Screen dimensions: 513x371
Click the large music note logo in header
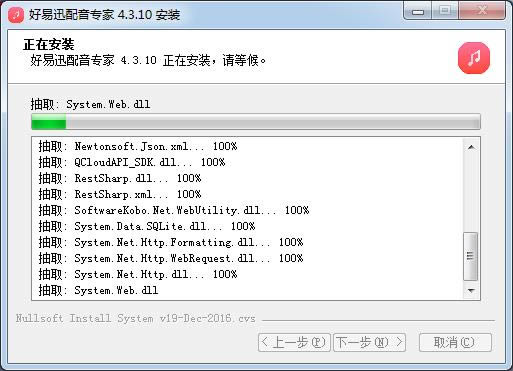pos(474,58)
